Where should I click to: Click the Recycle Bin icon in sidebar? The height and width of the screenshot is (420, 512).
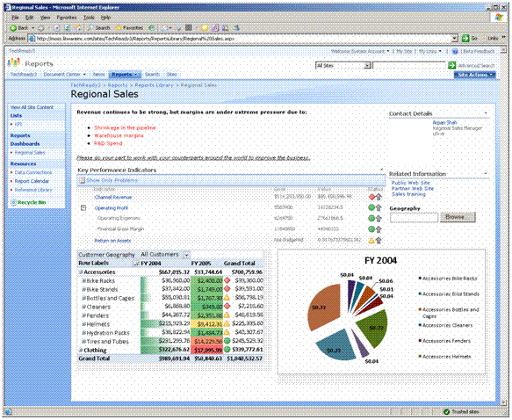tap(14, 202)
